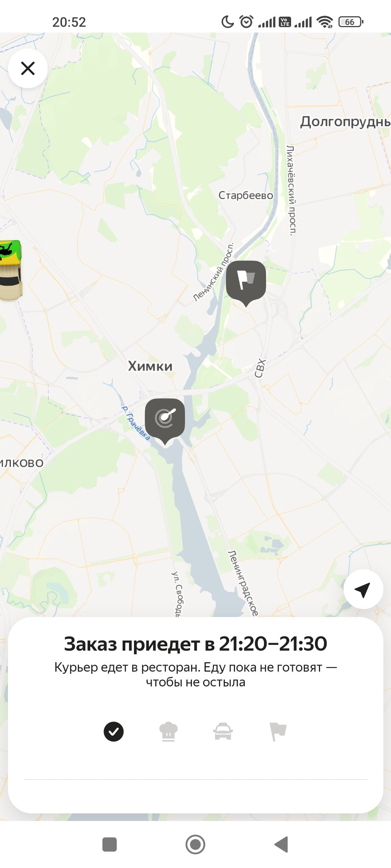Tap the my-location arrow button
Image resolution: width=391 pixels, height=868 pixels.
click(x=363, y=589)
